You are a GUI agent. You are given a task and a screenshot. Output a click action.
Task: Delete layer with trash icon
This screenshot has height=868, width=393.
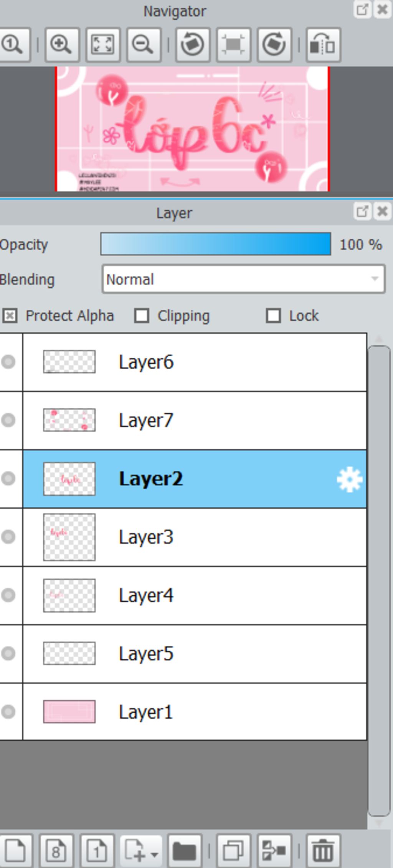click(323, 851)
